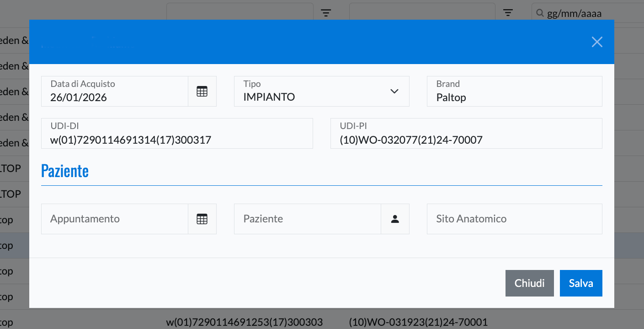
Task: Focus the Data di Acquisto date field
Action: tap(115, 91)
